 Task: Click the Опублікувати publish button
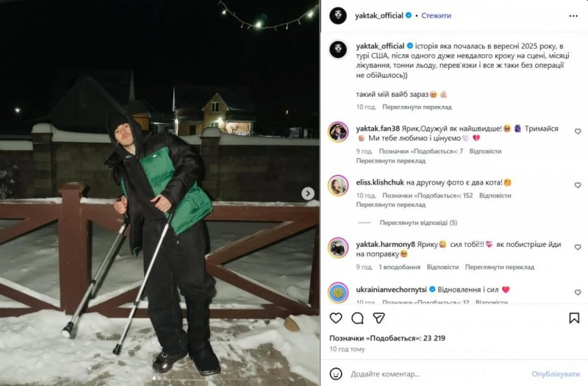(556, 374)
